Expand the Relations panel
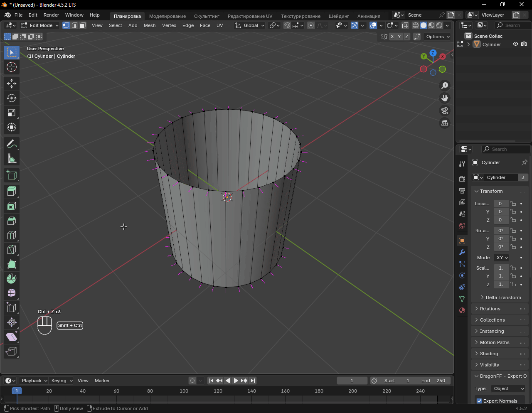This screenshot has height=413, width=532. tap(490, 309)
